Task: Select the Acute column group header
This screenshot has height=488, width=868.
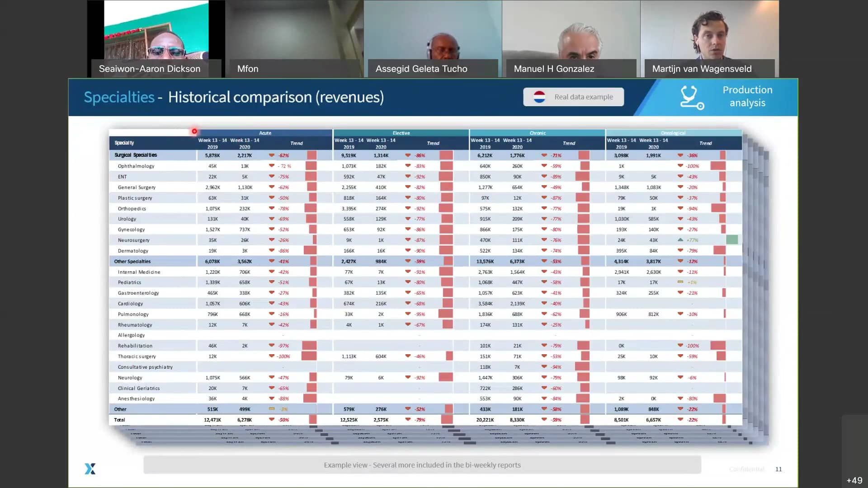Action: click(x=265, y=133)
